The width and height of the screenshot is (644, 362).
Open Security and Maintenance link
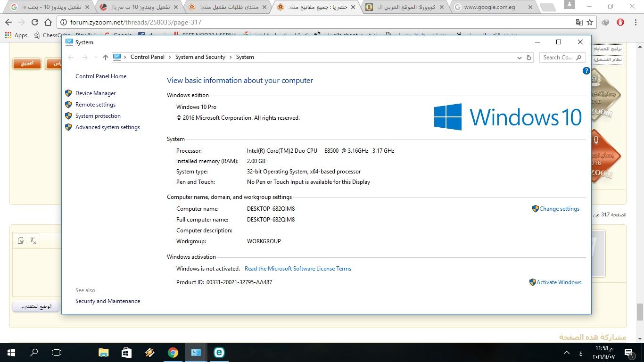pyautogui.click(x=107, y=301)
